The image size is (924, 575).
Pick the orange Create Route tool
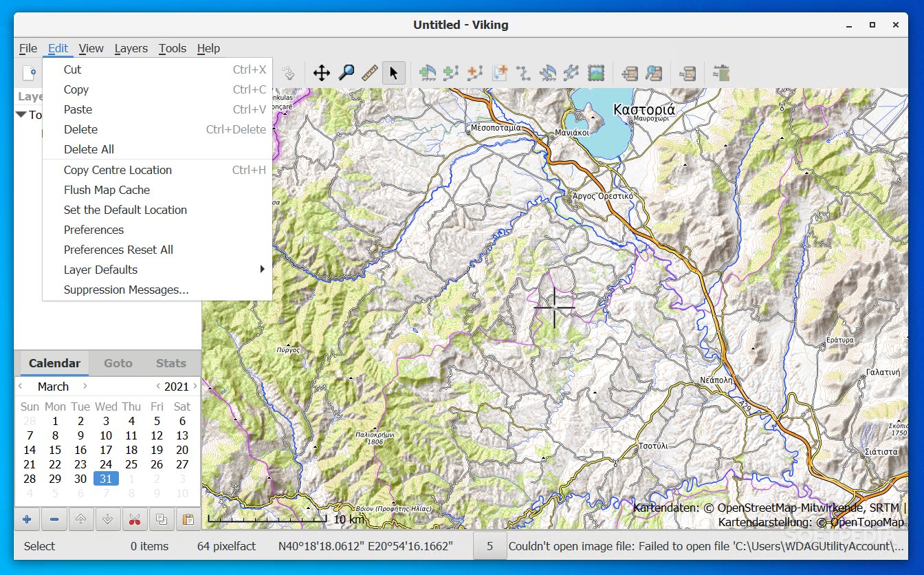(474, 73)
